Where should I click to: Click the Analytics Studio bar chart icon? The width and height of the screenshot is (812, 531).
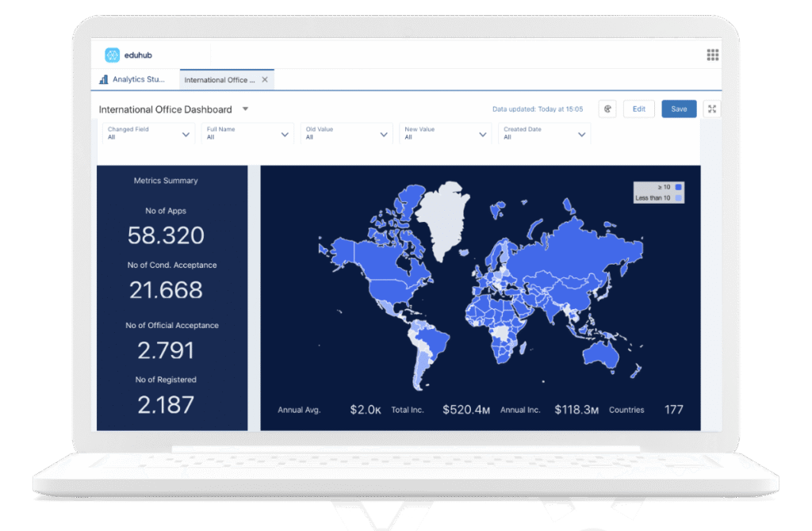click(104, 79)
